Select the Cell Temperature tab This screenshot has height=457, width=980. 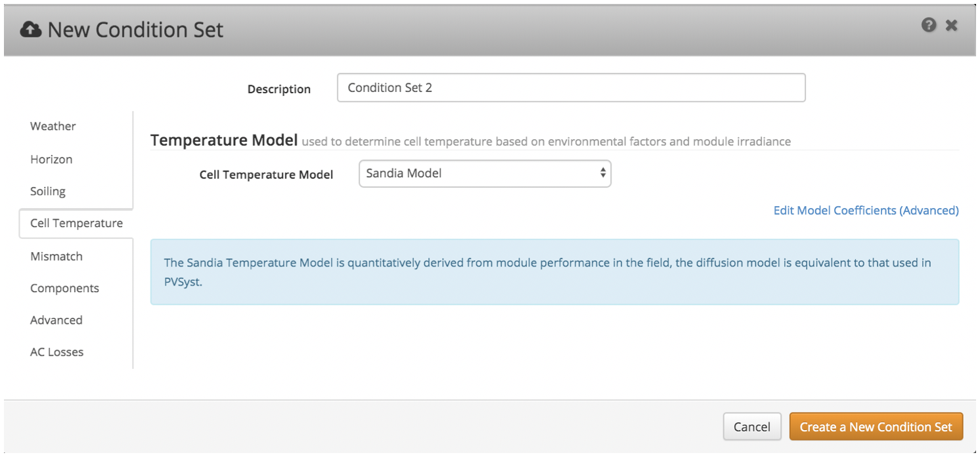[x=76, y=223]
